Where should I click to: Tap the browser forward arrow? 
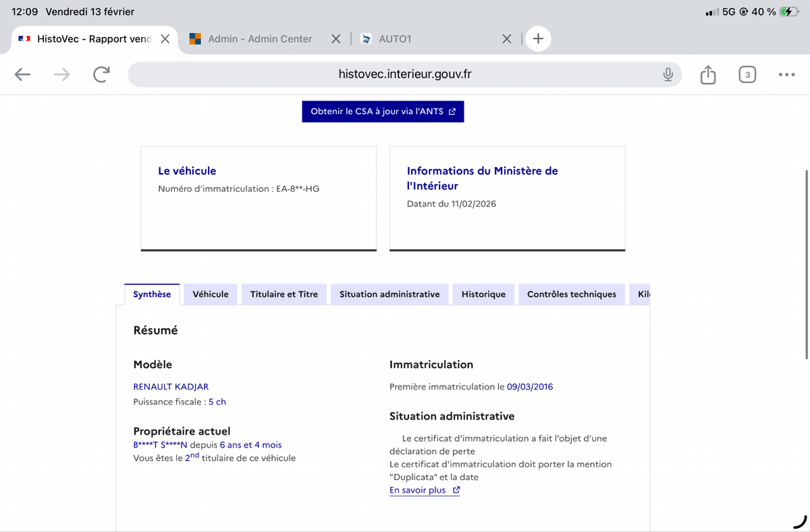61,74
